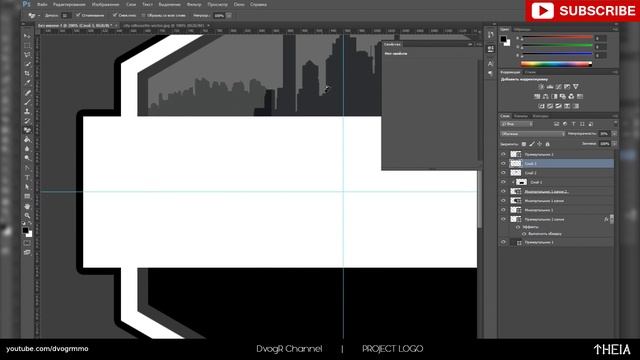Image resolution: width=640 pixels, height=360 pixels.
Task: Open the Фильтр menu
Action: (194, 4)
